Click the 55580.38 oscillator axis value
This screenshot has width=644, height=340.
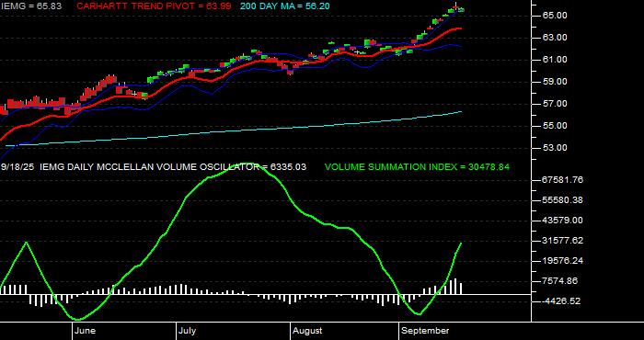563,200
